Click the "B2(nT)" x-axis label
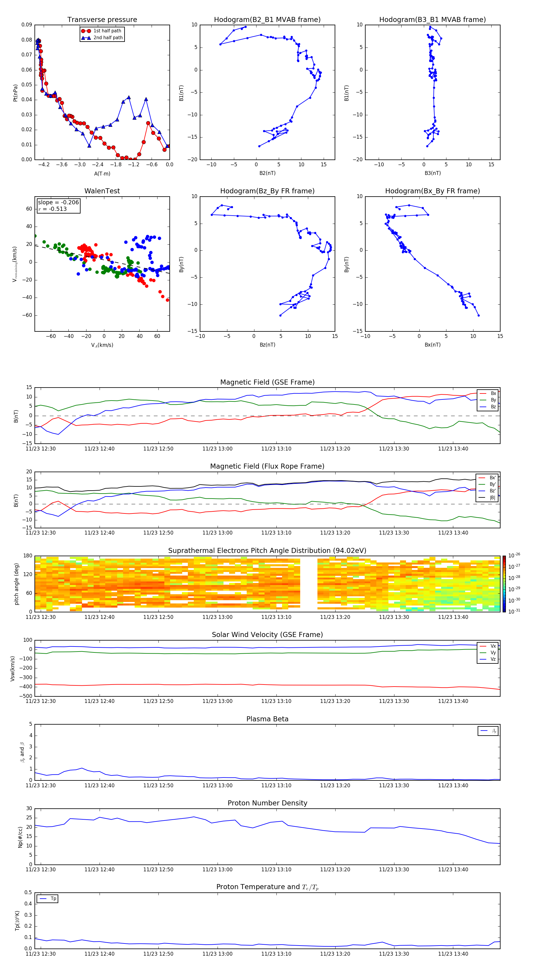Screen dimensions: 535x980 (267, 173)
